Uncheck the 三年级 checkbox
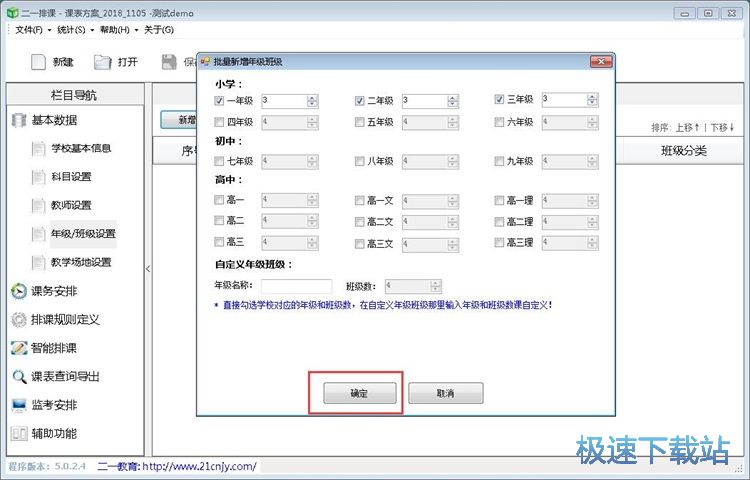 (499, 99)
